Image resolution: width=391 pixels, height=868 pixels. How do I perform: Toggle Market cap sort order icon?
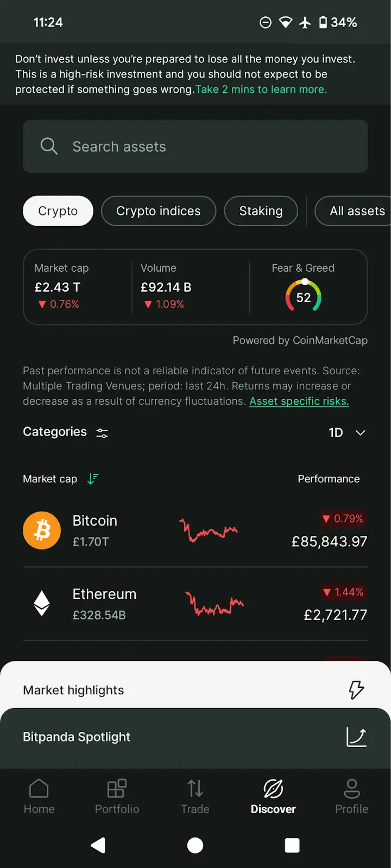coord(93,479)
